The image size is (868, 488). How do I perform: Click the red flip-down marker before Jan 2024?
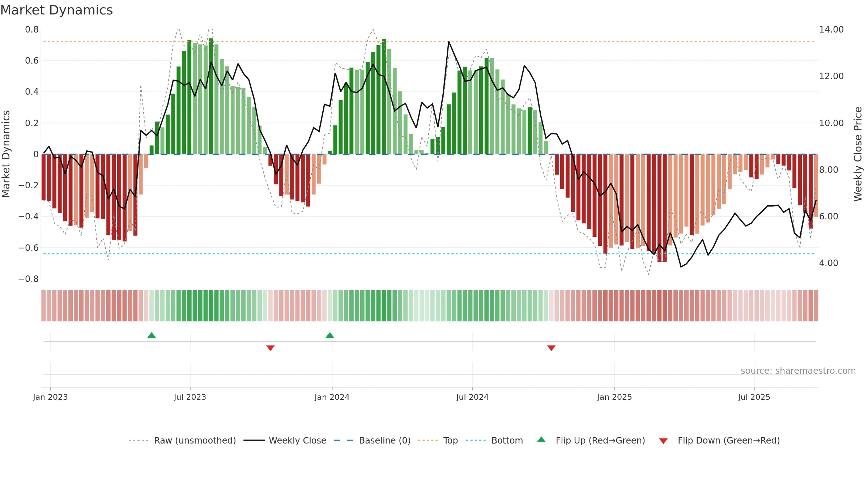tap(270, 348)
